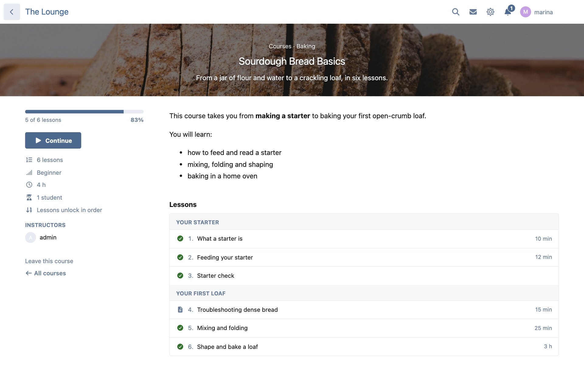584x392 pixels.
Task: Click the green checkmark for lesson 1
Action: pyautogui.click(x=180, y=239)
